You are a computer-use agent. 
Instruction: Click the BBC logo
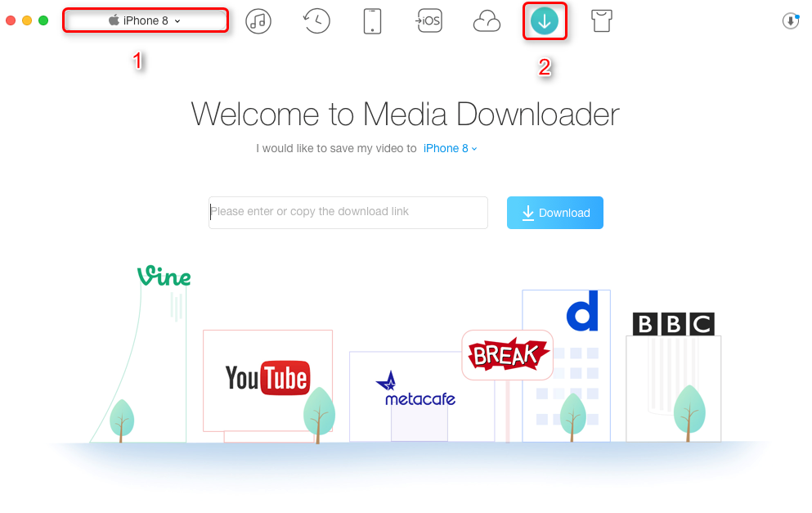coord(673,324)
